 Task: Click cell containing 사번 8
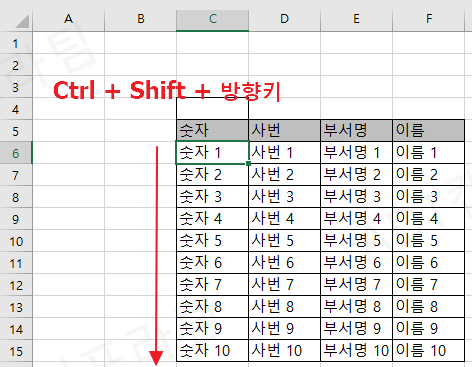284,307
